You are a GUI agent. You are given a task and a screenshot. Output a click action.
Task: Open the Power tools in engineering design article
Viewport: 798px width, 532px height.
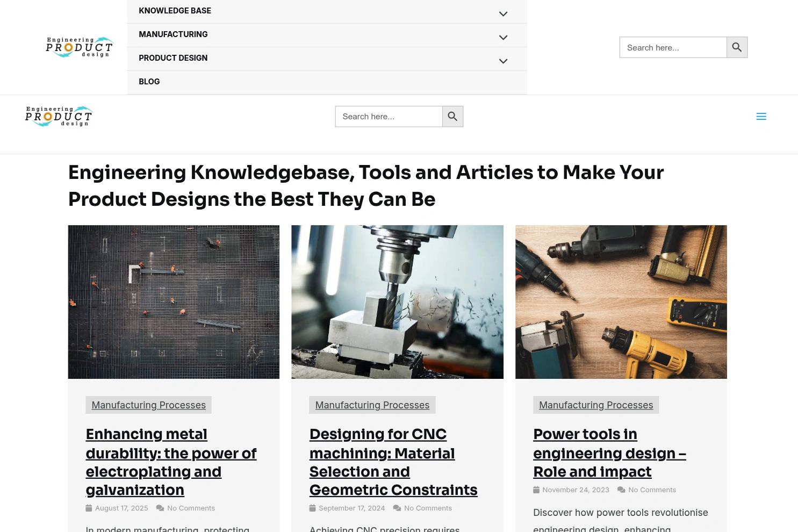[609, 453]
